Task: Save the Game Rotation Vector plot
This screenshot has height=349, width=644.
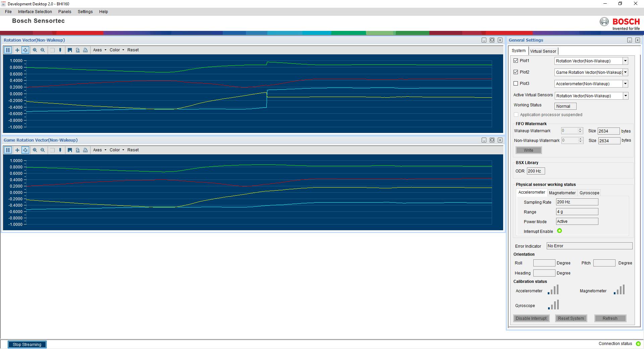Action: [70, 150]
